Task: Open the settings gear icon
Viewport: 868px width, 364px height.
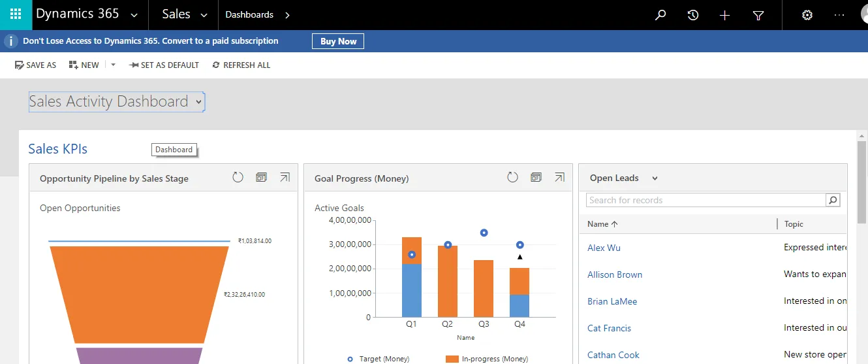Action: click(807, 15)
